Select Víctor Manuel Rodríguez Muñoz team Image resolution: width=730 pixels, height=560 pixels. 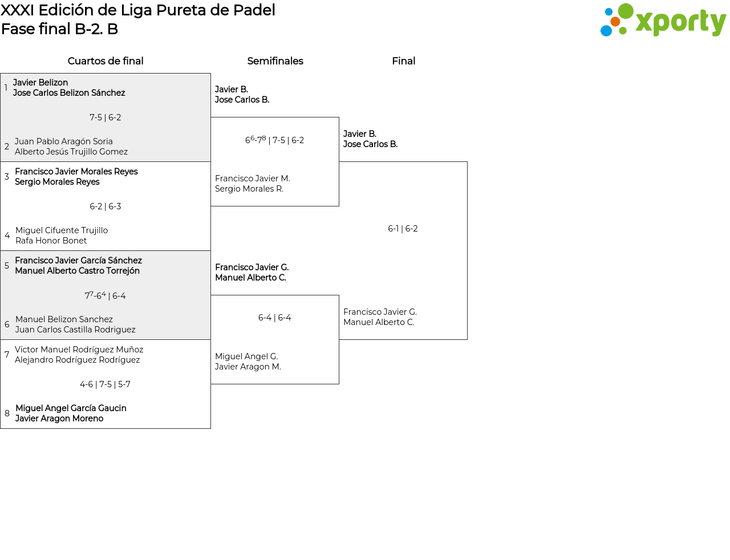tap(79, 355)
